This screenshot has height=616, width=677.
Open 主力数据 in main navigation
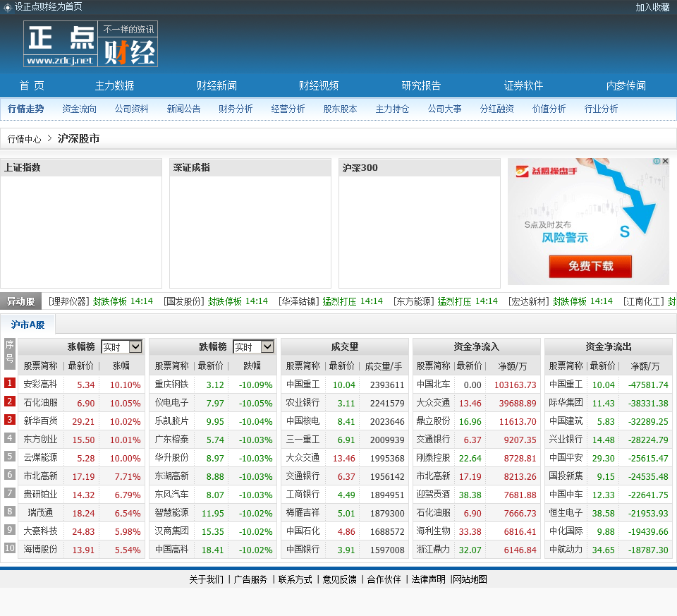114,85
